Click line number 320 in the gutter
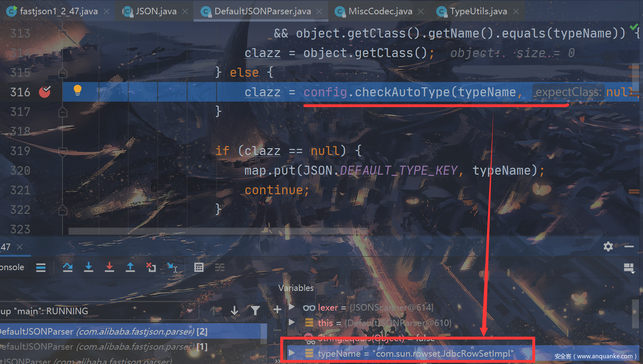 point(20,170)
